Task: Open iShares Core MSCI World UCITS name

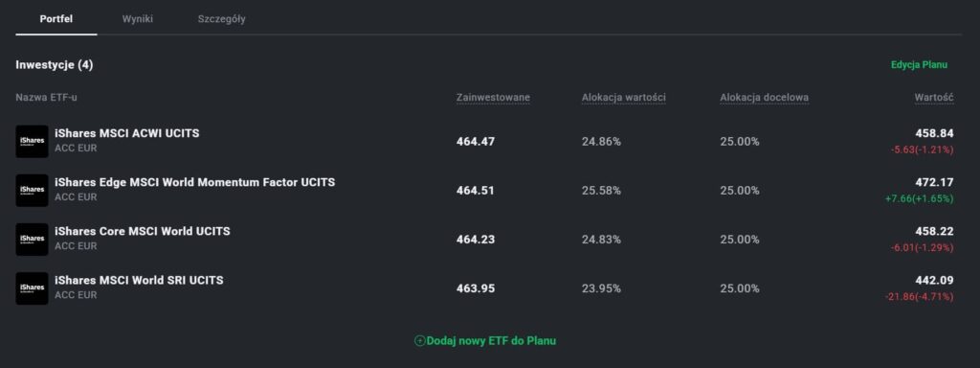Action: click(x=143, y=231)
